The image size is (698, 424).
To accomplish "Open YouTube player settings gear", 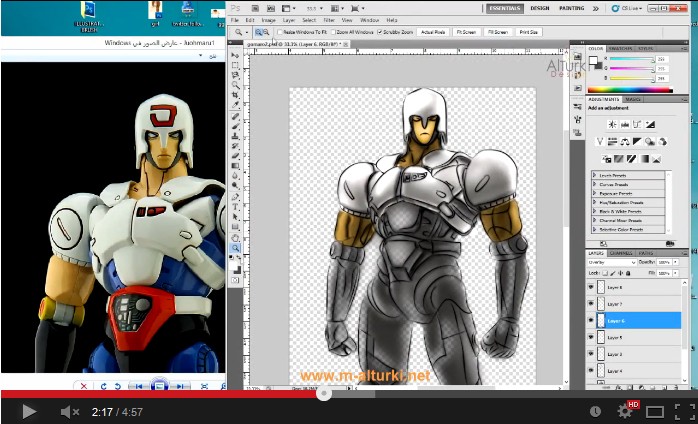I will click(x=625, y=412).
